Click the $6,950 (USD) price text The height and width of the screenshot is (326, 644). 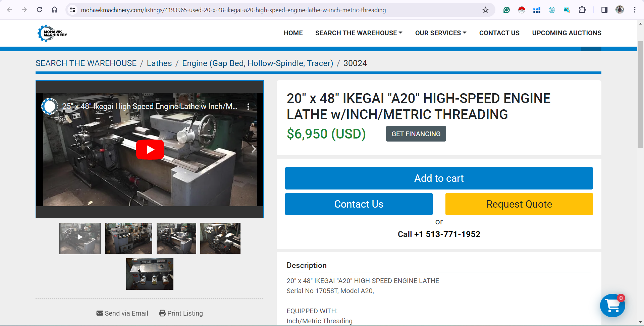coord(326,134)
